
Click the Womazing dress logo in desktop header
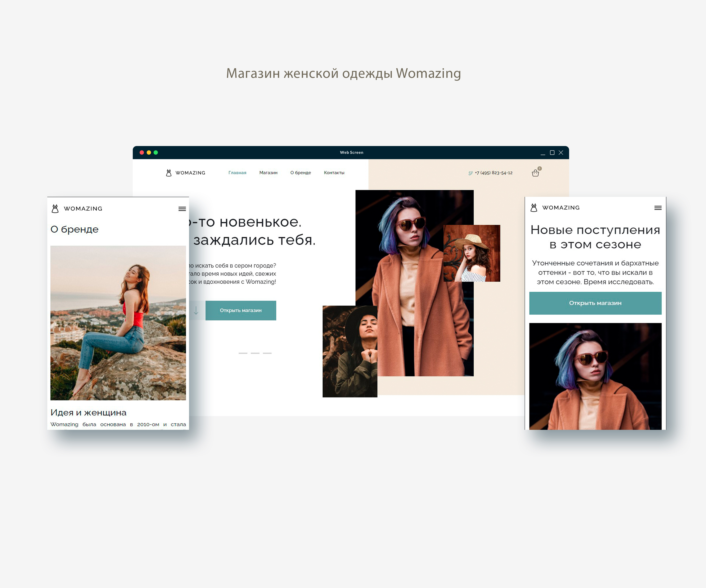click(169, 173)
